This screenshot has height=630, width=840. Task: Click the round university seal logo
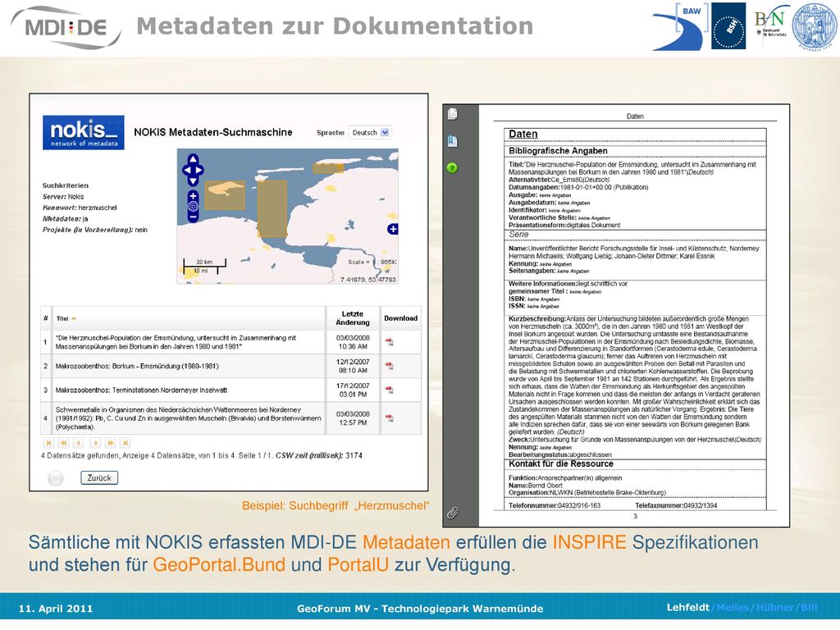(815, 27)
